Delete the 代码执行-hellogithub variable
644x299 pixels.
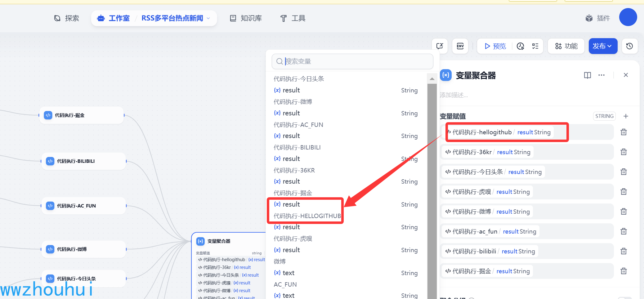tap(624, 132)
